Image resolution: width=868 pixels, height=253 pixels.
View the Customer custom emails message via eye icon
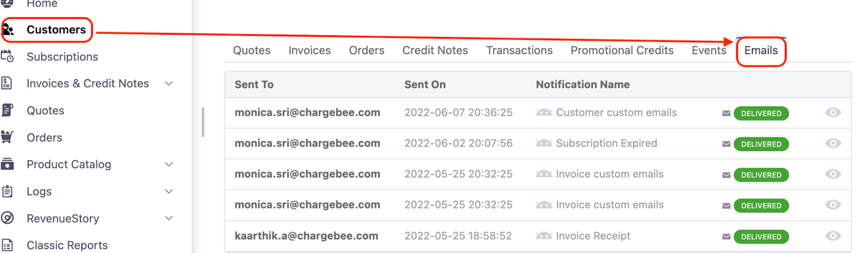pyautogui.click(x=833, y=112)
